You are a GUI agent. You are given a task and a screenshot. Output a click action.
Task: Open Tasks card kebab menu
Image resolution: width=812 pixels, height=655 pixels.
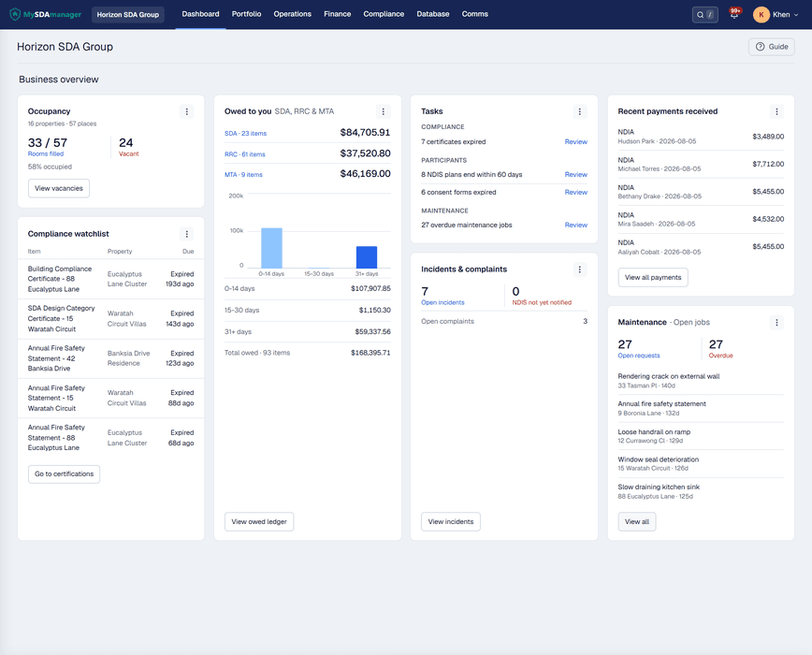point(579,111)
